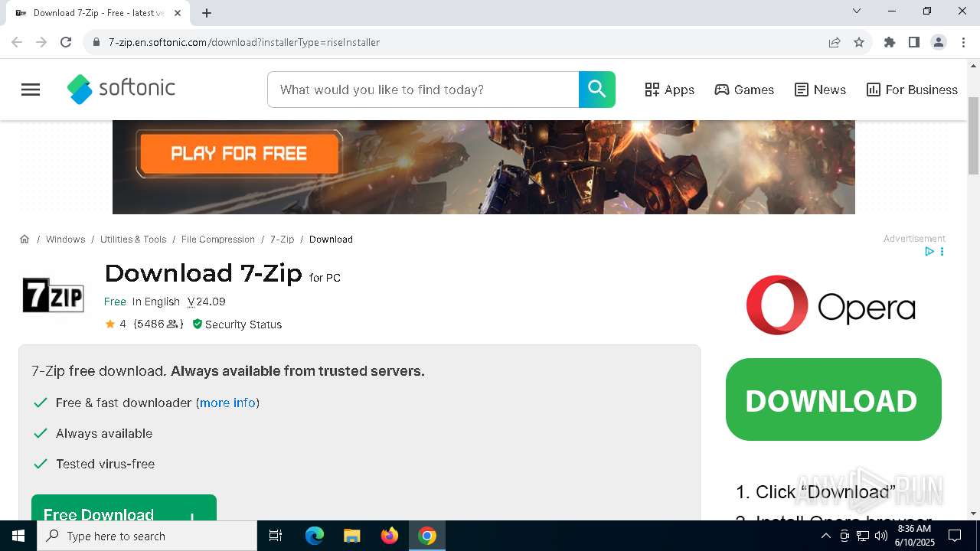The image size is (980, 551).
Task: Reload the current page
Action: [x=66, y=42]
